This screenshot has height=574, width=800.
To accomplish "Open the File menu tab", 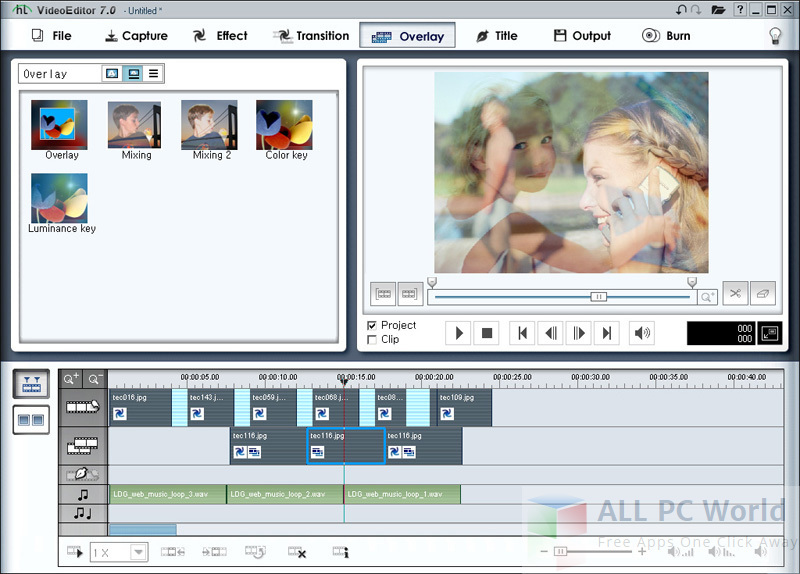I will [52, 36].
